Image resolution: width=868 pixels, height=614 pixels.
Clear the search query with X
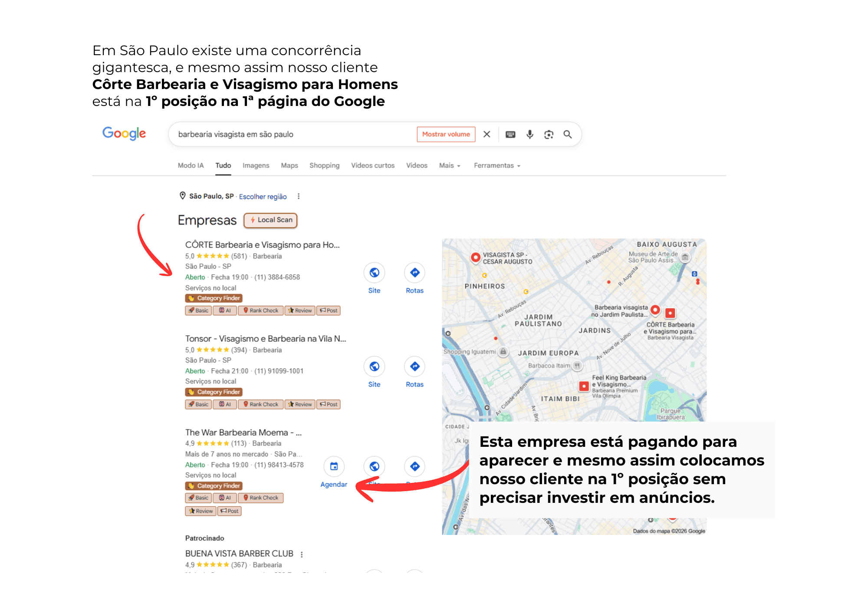coord(487,134)
